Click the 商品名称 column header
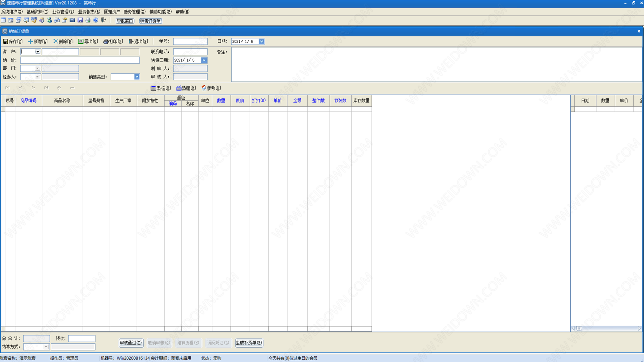 (x=62, y=101)
